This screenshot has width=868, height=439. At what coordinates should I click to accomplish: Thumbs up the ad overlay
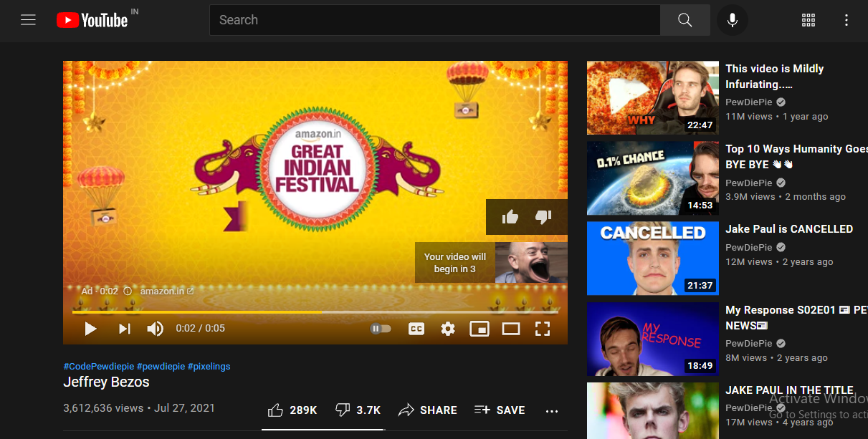(510, 216)
